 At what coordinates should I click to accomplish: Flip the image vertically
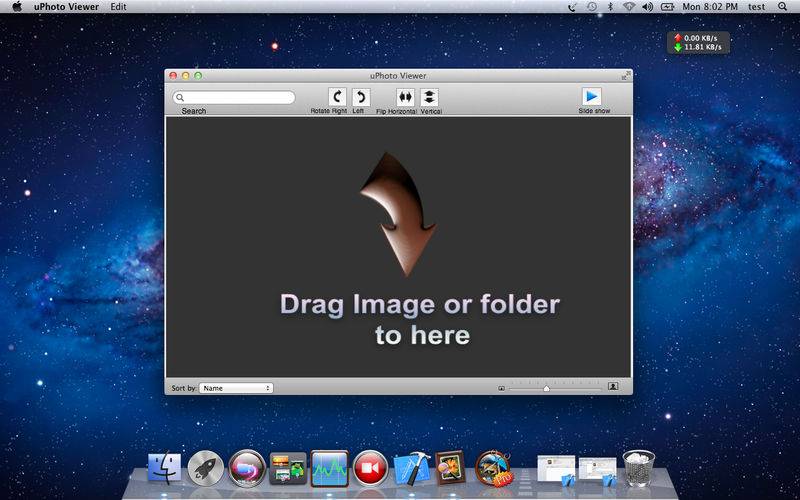(x=430, y=97)
